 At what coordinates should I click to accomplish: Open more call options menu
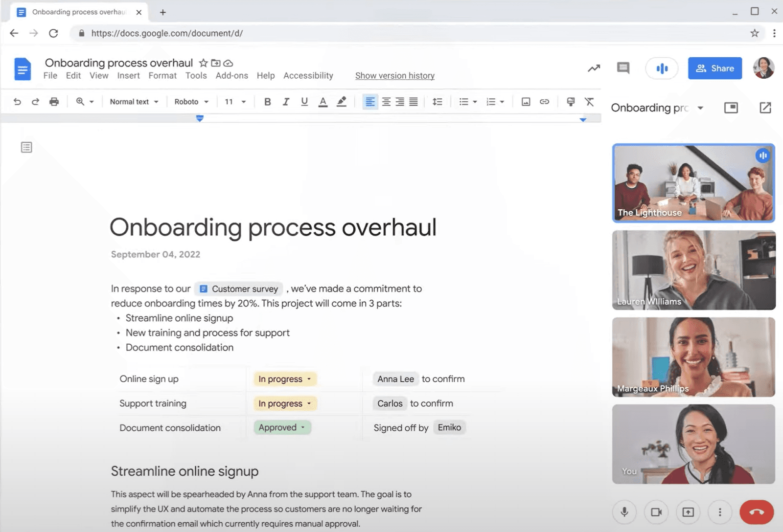tap(720, 512)
